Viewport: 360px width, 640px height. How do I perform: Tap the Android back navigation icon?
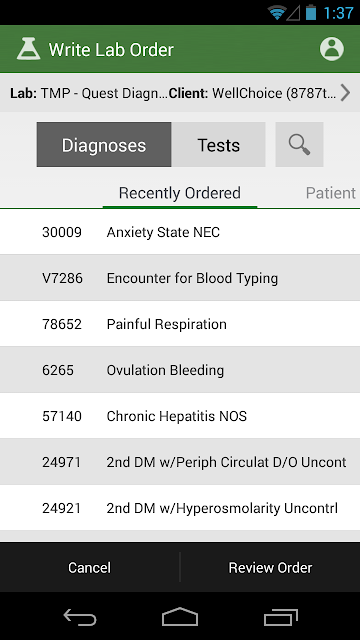(80, 616)
